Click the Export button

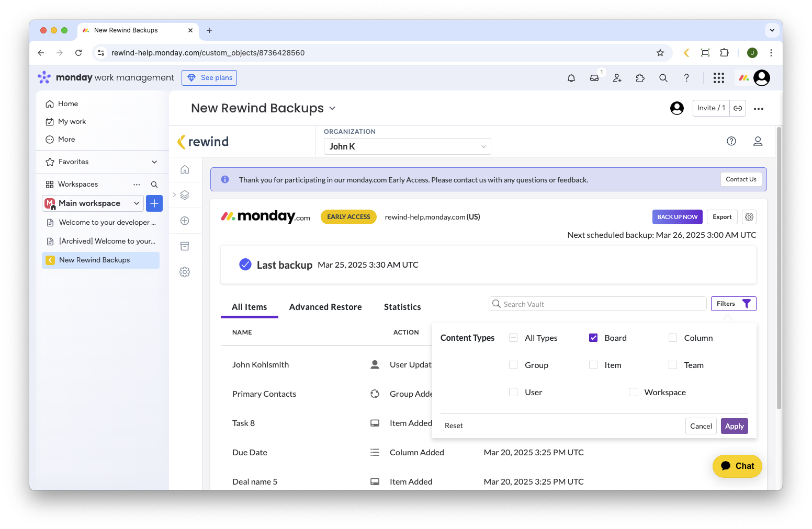[722, 217]
